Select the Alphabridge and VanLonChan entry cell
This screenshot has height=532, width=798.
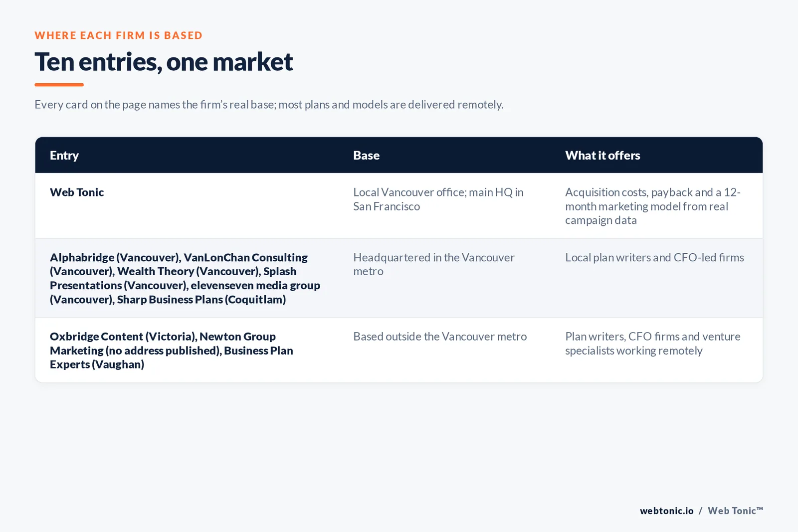point(185,278)
